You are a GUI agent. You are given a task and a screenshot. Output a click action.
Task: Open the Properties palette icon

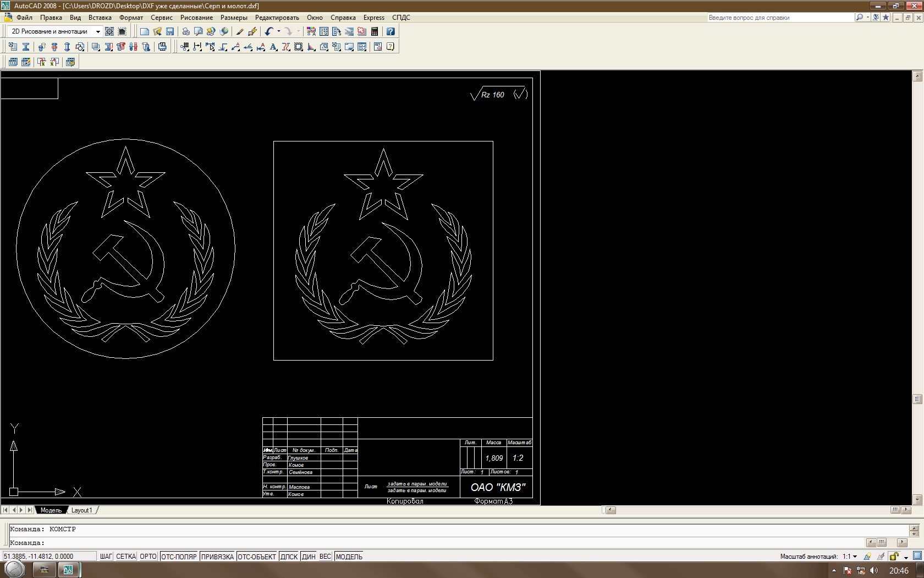(x=311, y=31)
